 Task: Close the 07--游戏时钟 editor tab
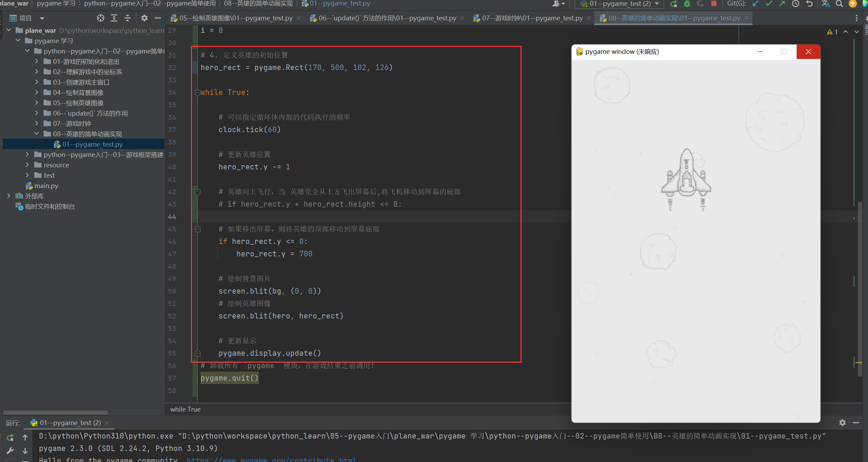click(x=589, y=18)
